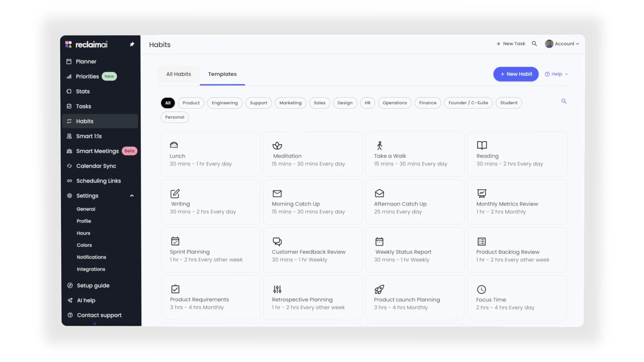This screenshot has width=644, height=362.
Task: Click the New Task link
Action: 511,44
